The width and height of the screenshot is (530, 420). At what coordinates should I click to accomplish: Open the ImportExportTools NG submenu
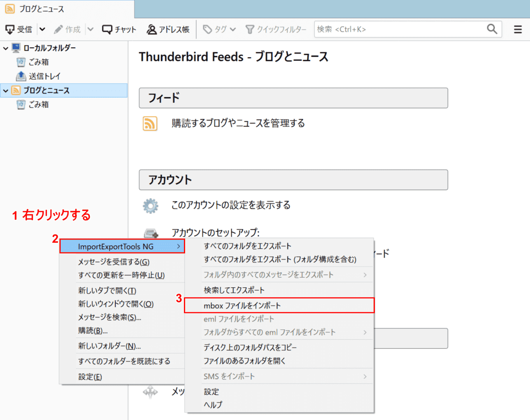[122, 247]
